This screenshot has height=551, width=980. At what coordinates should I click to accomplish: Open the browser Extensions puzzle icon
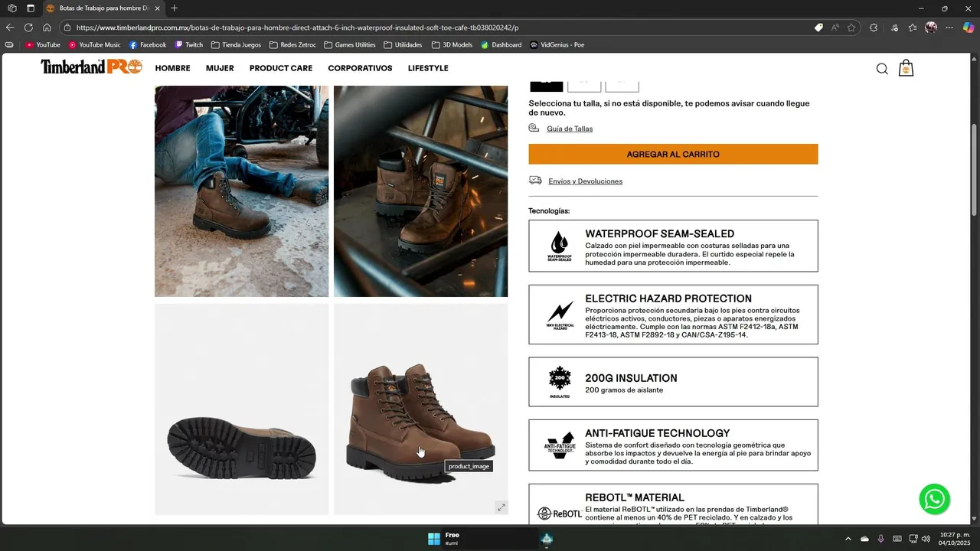tap(874, 28)
